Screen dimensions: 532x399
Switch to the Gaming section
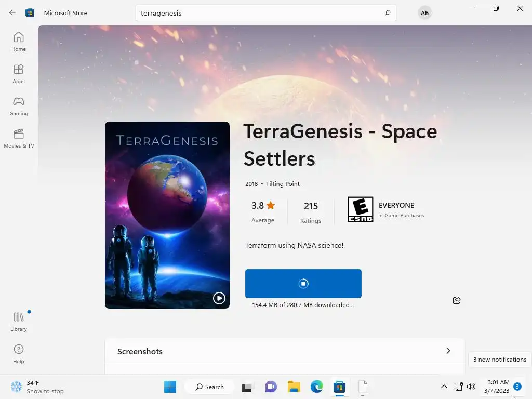tap(19, 106)
